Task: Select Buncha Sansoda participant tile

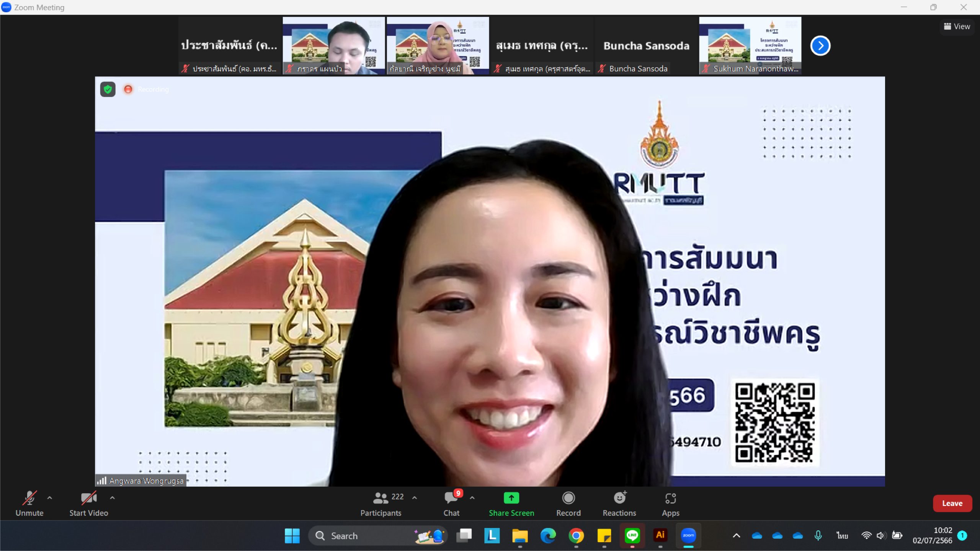Action: [x=646, y=46]
